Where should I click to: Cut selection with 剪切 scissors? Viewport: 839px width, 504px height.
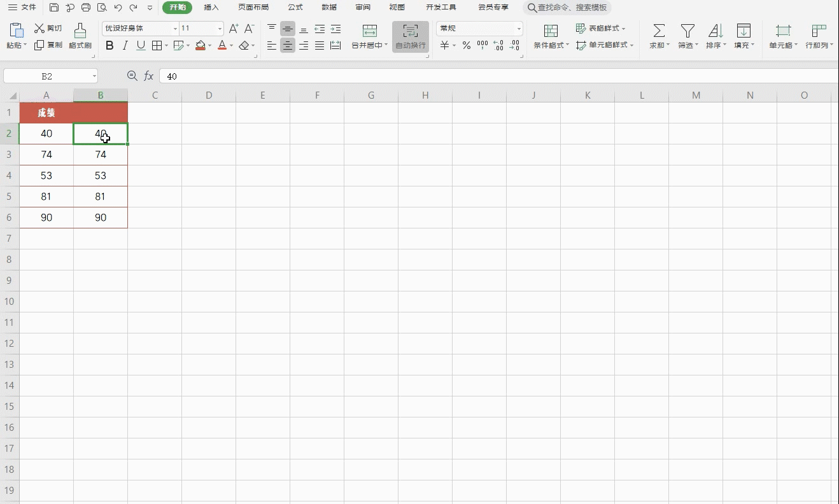point(48,29)
